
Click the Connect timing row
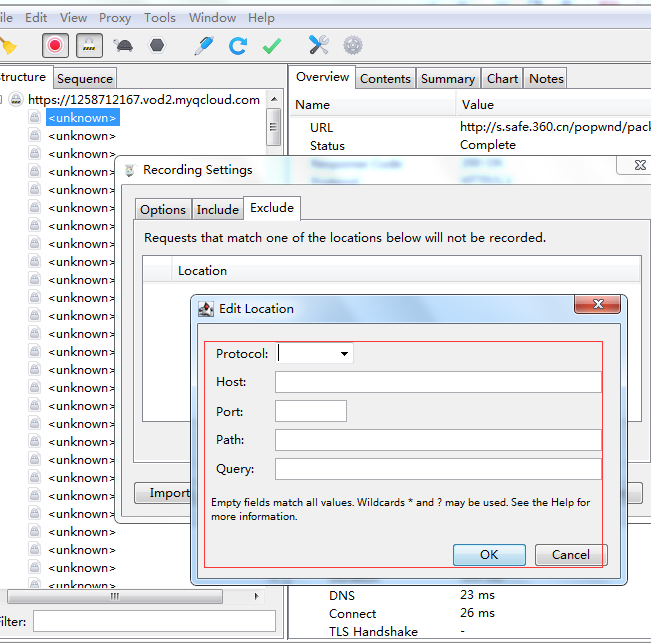click(470, 613)
